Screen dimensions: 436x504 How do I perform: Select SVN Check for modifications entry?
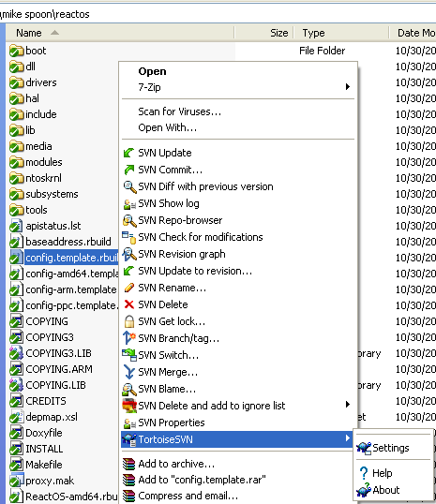click(x=201, y=237)
